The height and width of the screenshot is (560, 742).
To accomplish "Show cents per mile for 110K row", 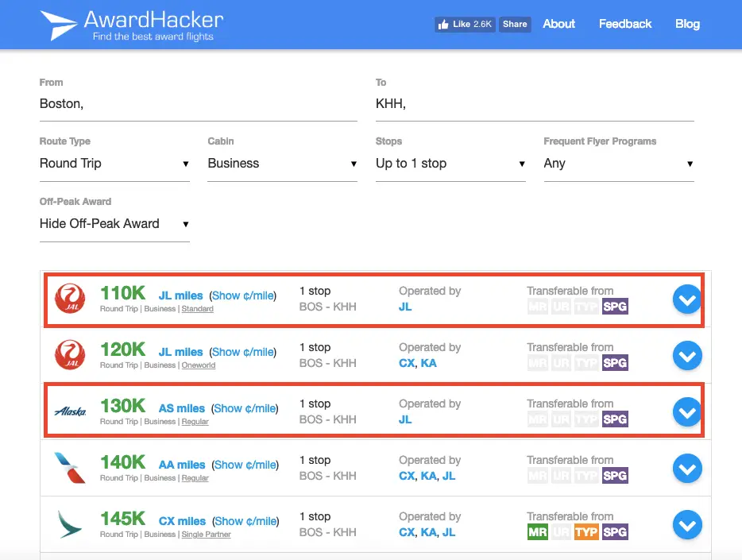I will [243, 295].
